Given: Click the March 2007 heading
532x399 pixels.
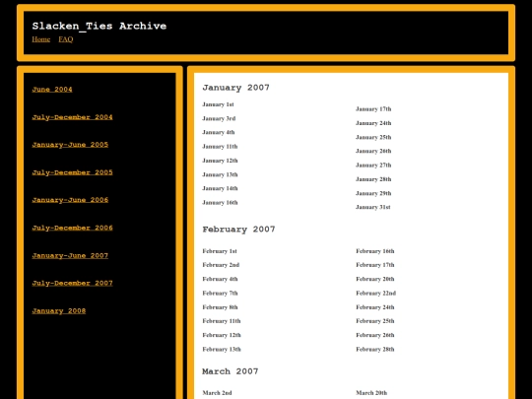Looking at the screenshot, I should (230, 371).
